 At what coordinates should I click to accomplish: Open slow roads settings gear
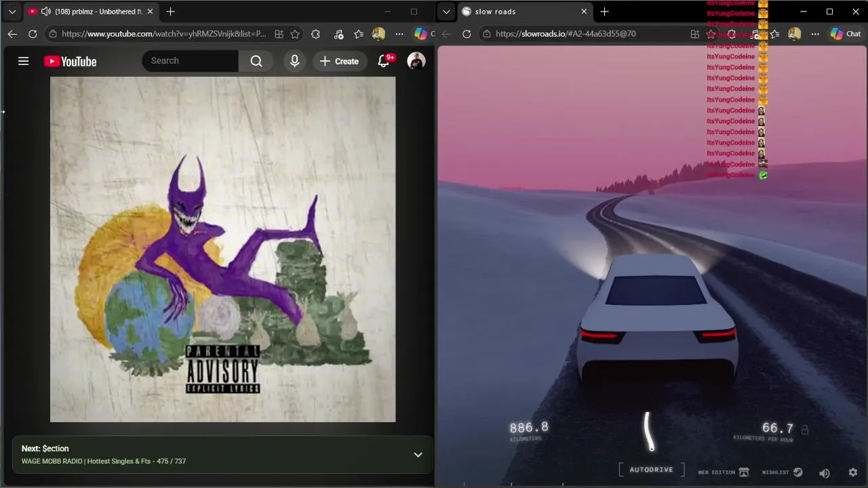pyautogui.click(x=853, y=472)
